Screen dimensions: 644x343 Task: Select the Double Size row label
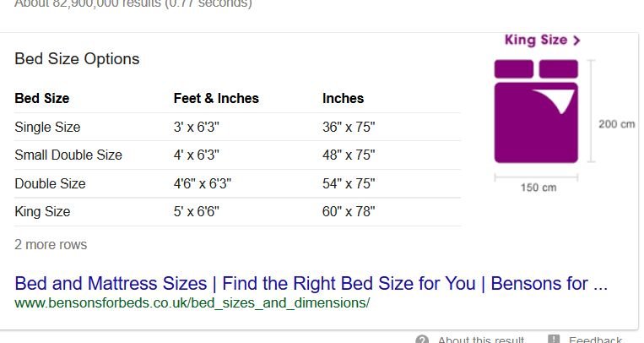pos(50,183)
